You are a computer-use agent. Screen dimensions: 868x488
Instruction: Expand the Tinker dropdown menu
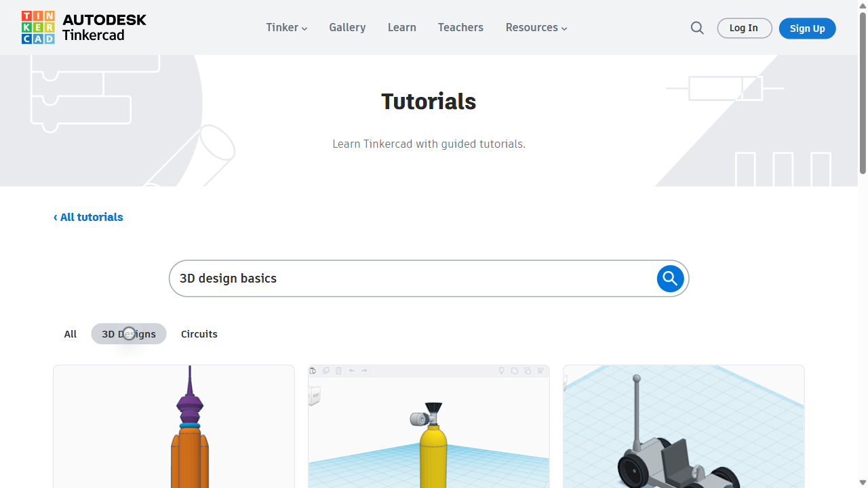285,27
